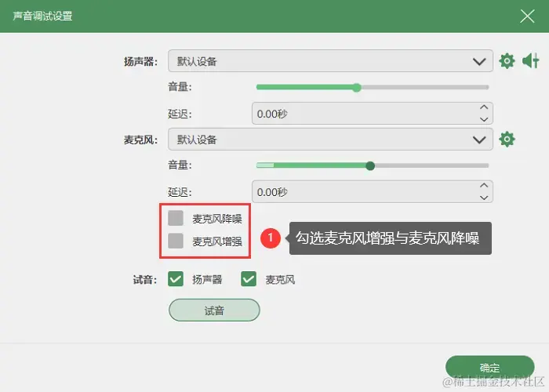Confirm with the 确定 button
The image size is (549, 392).
(489, 367)
